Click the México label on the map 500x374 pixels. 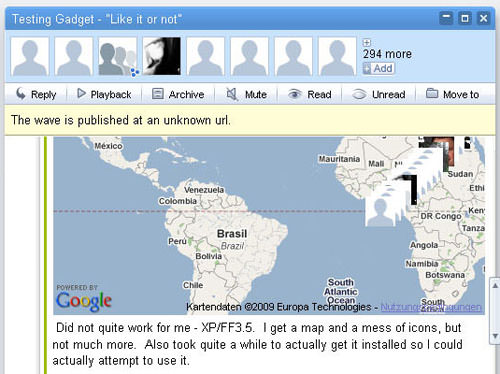pos(108,146)
